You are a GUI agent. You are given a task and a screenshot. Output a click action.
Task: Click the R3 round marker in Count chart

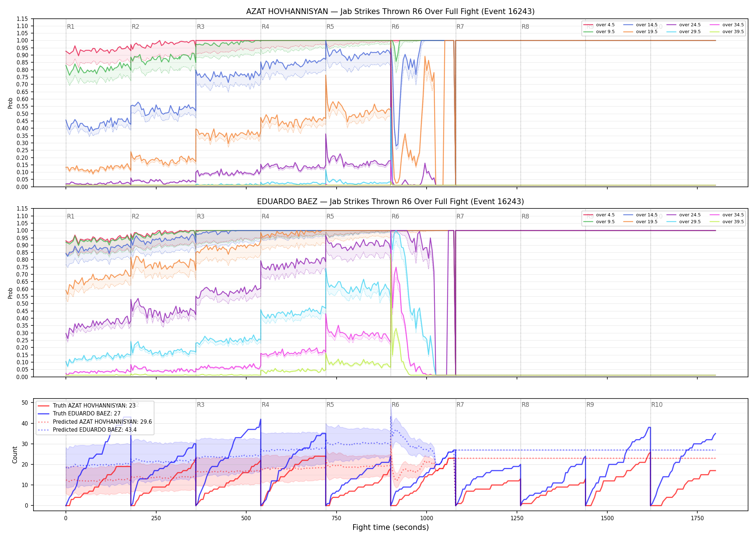201,405
